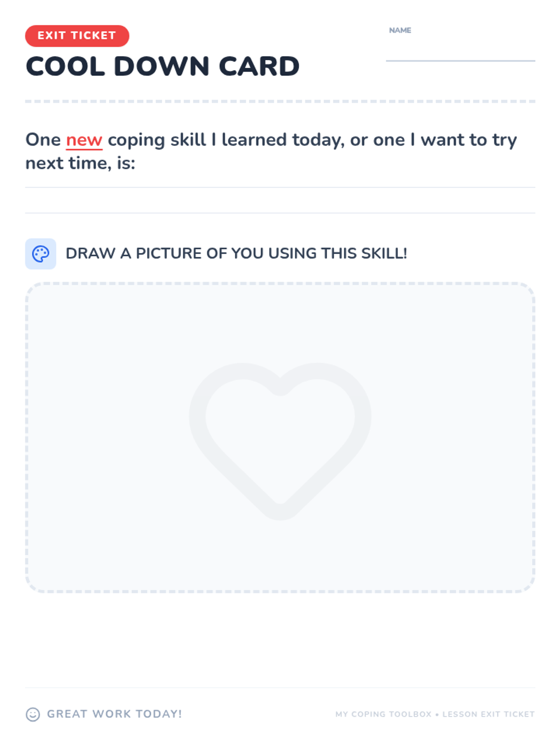The image size is (560, 747).
Task: Click the blue paint palette icon
Action: coord(41,254)
